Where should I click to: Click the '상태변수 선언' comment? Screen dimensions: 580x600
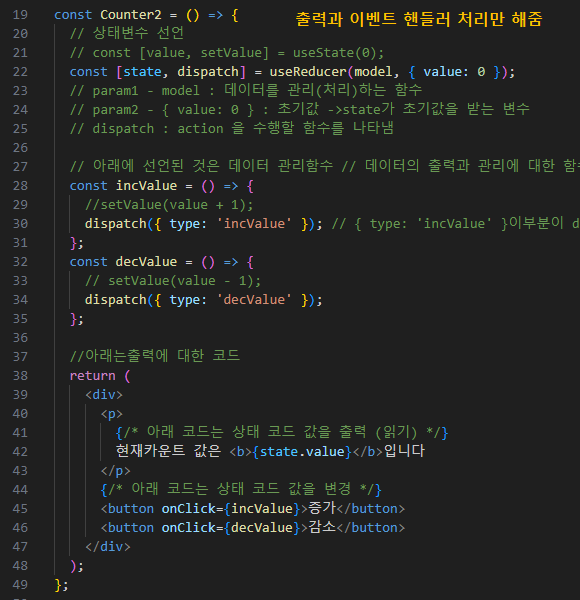(127, 33)
